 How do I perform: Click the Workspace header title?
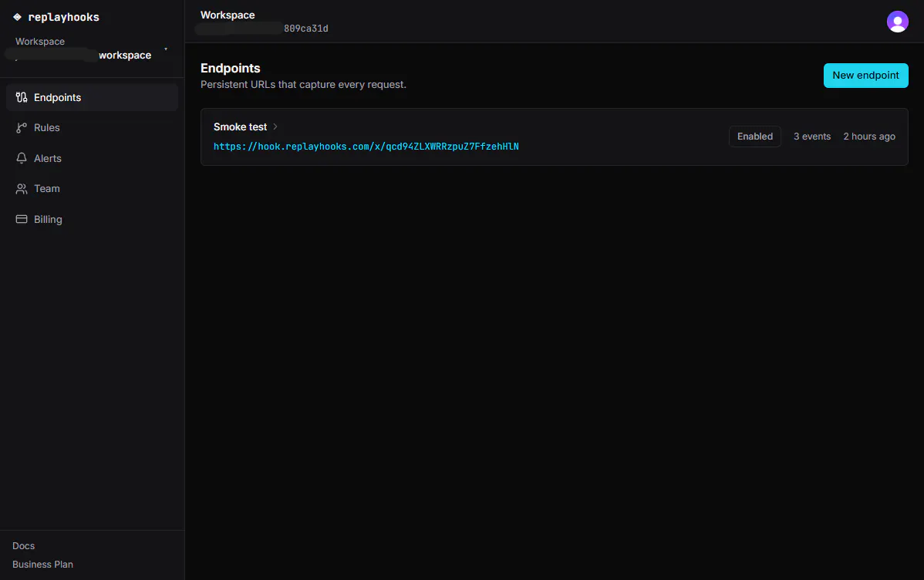[x=228, y=15]
